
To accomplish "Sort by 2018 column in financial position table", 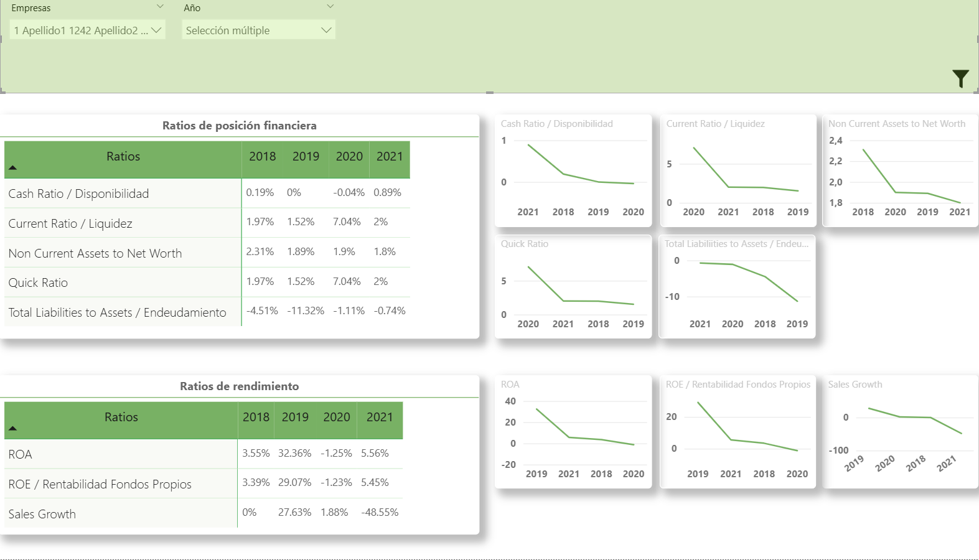I will tap(262, 157).
